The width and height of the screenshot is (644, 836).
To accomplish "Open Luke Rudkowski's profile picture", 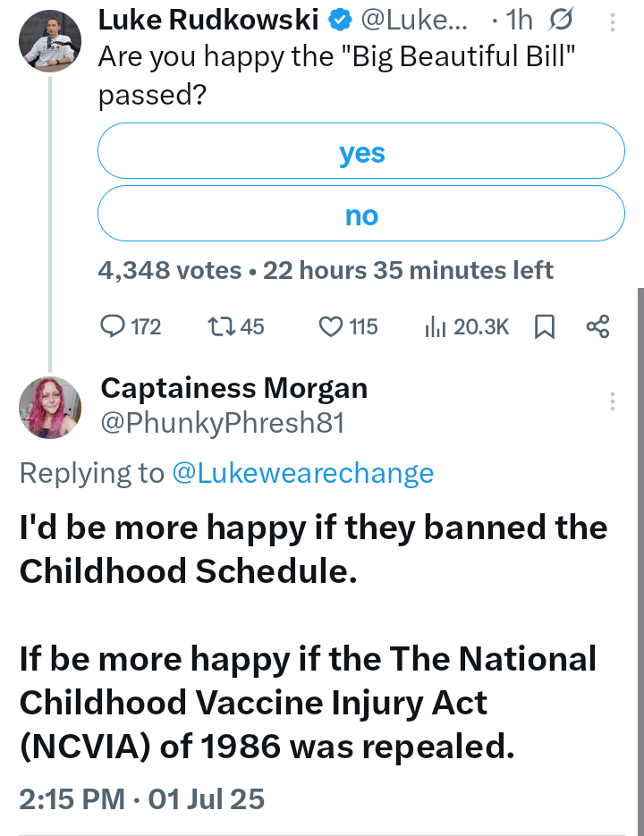I will tap(49, 40).
